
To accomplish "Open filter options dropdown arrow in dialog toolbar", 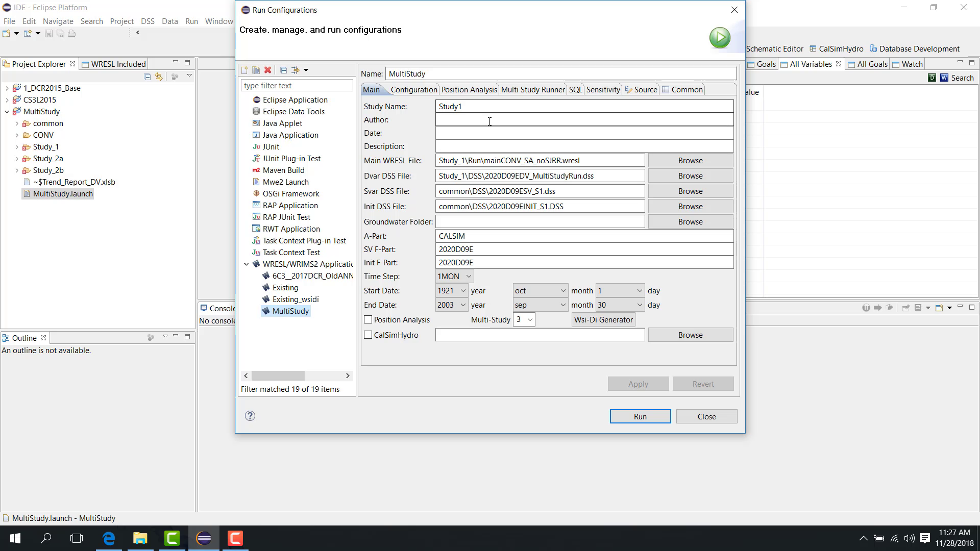I will (306, 70).
